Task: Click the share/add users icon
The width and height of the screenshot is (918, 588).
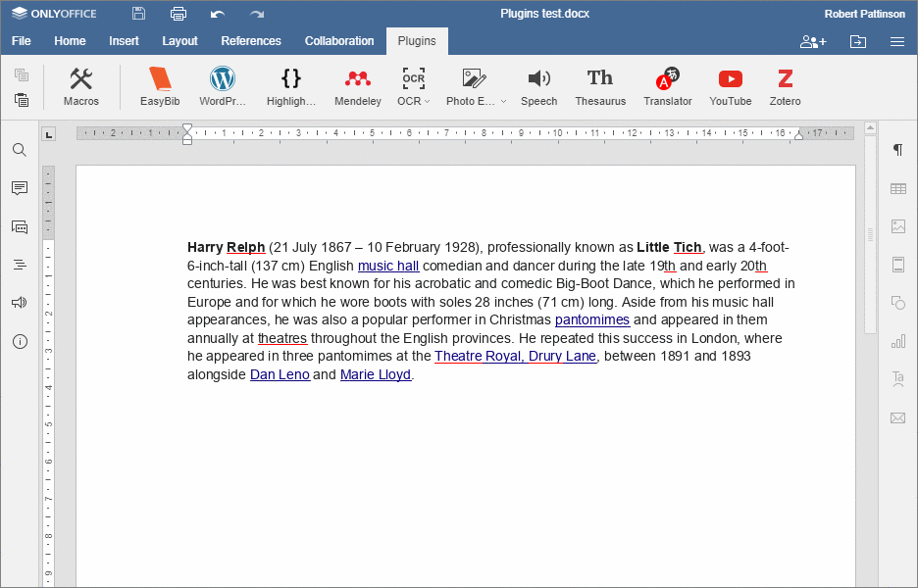Action: point(813,41)
